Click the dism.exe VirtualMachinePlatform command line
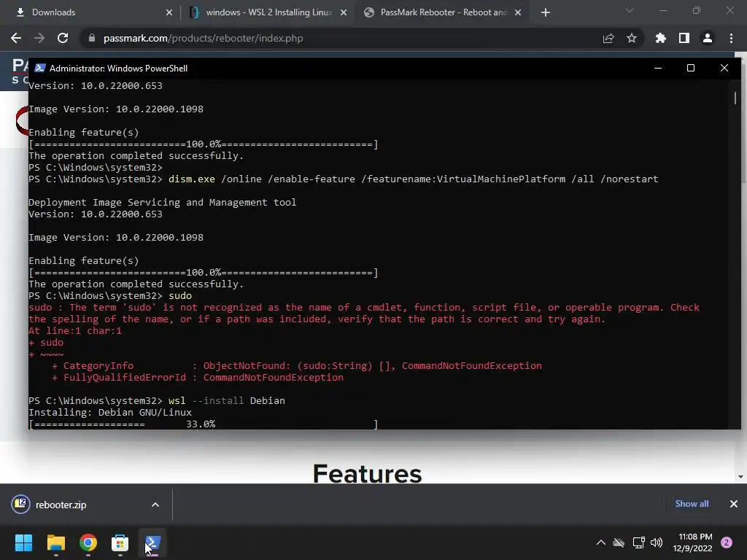Screen dimensions: 747x560 413,179
